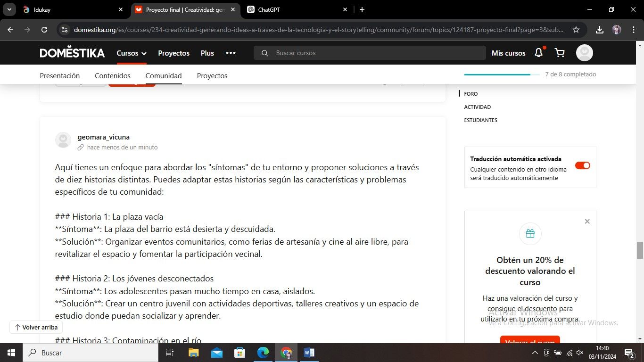The height and width of the screenshot is (362, 644).
Task: Bookmark the page with the star icon
Action: (576, 29)
